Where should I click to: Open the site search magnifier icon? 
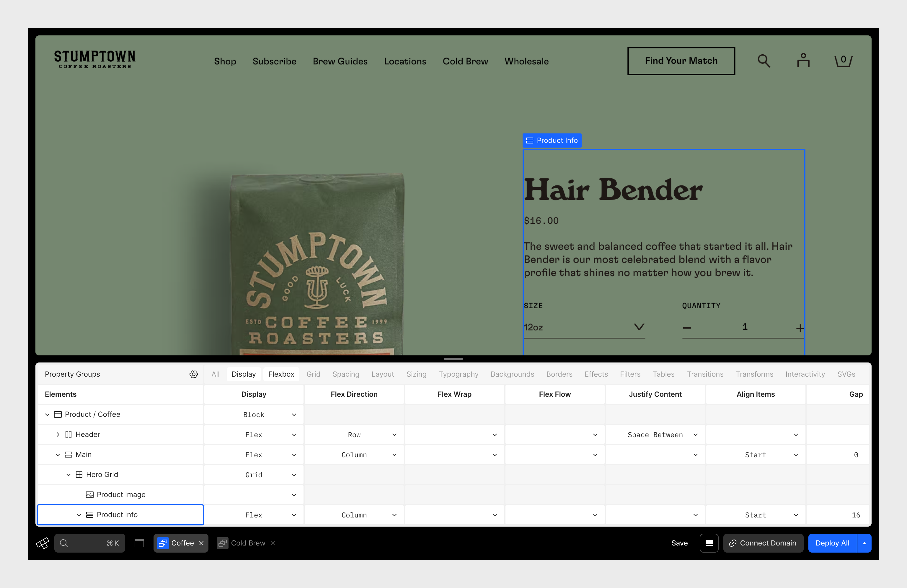[763, 61]
